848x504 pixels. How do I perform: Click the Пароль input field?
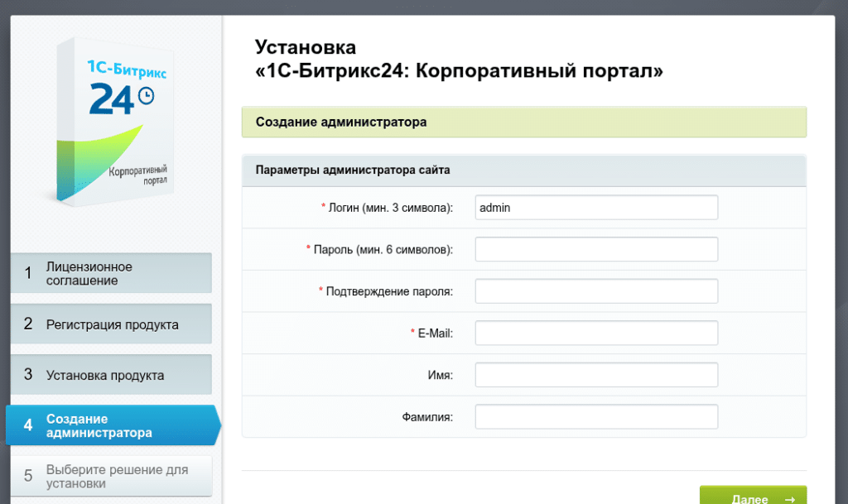click(x=595, y=248)
